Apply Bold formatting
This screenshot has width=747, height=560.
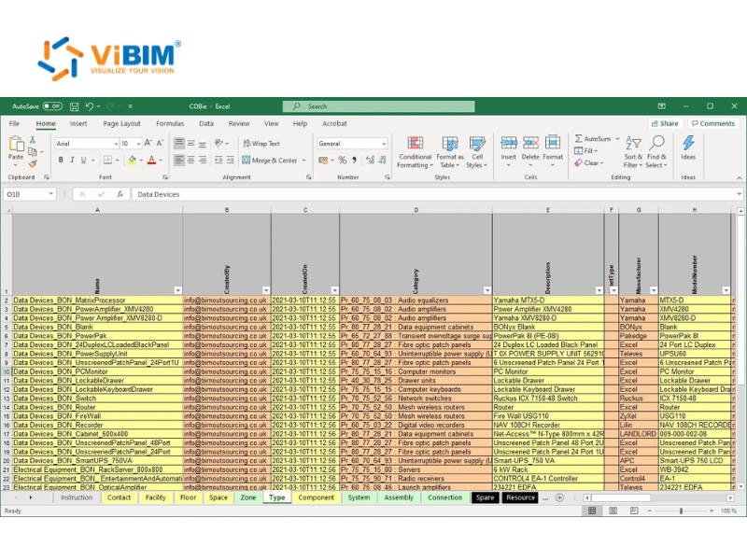click(x=61, y=160)
